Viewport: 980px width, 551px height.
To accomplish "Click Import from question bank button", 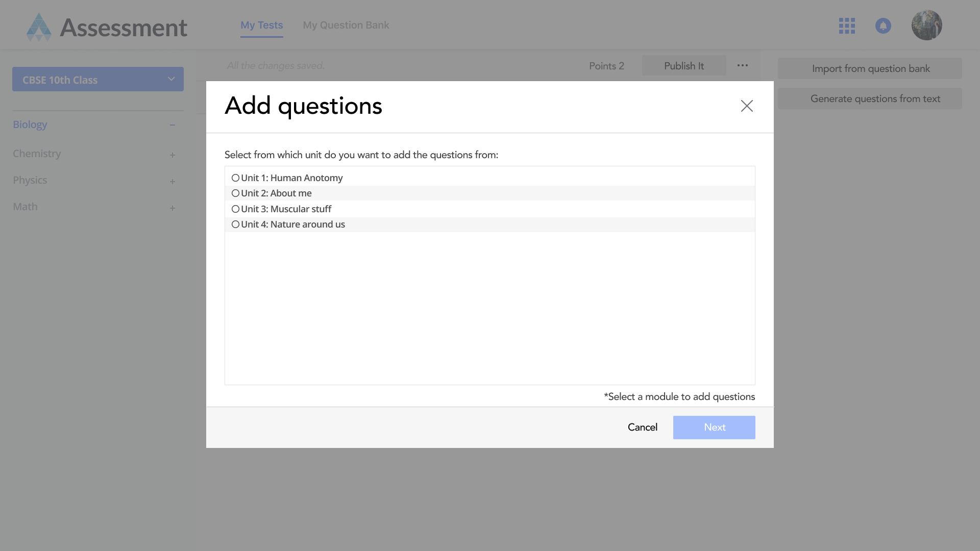I will tap(870, 68).
